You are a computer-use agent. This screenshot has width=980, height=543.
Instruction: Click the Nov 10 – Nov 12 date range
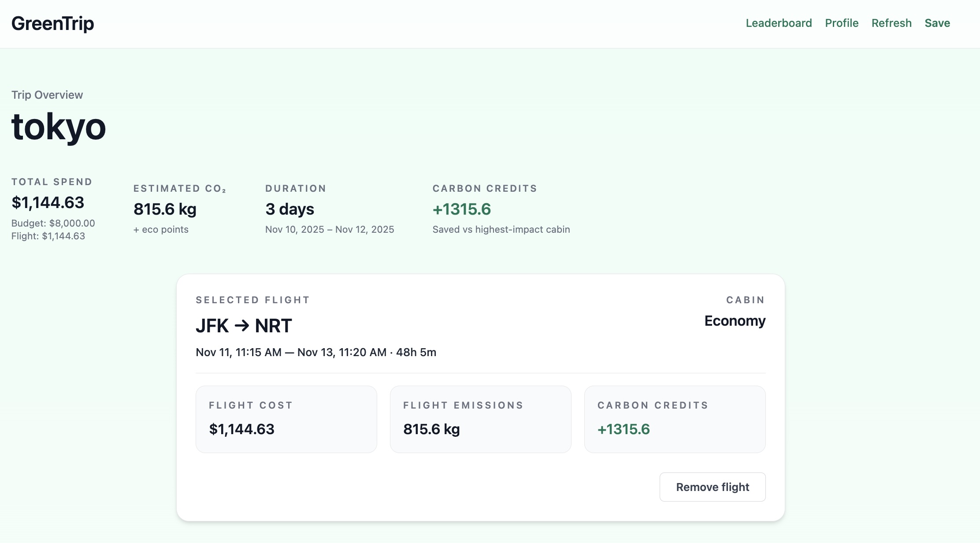tap(330, 229)
